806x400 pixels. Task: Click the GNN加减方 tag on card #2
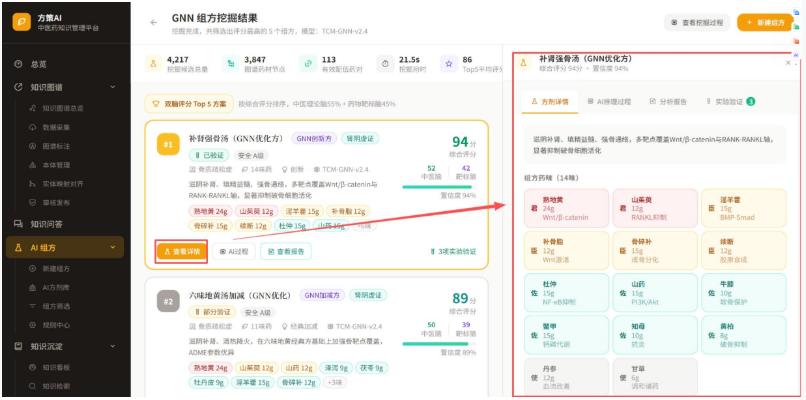click(322, 295)
